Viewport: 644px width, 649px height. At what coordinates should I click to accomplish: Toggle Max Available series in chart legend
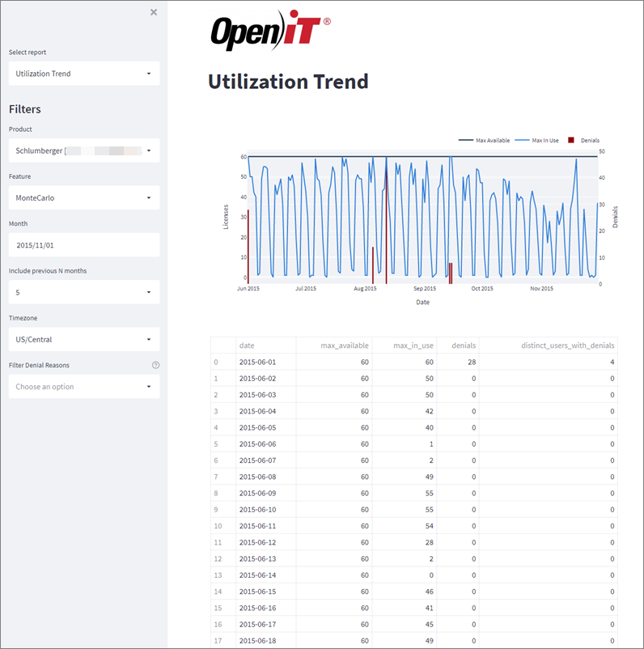point(485,140)
